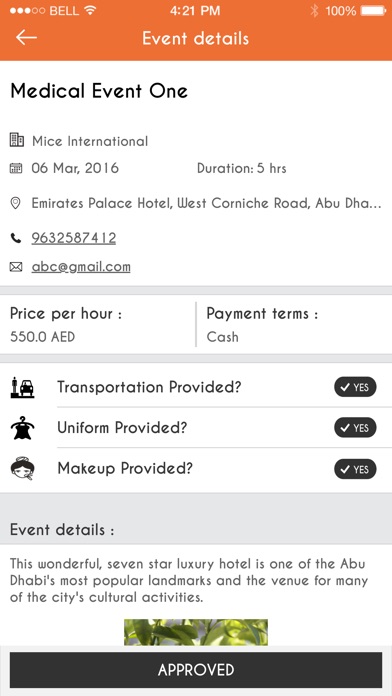The width and height of the screenshot is (392, 696).
Task: Tap the location pin icon
Action: [16, 203]
